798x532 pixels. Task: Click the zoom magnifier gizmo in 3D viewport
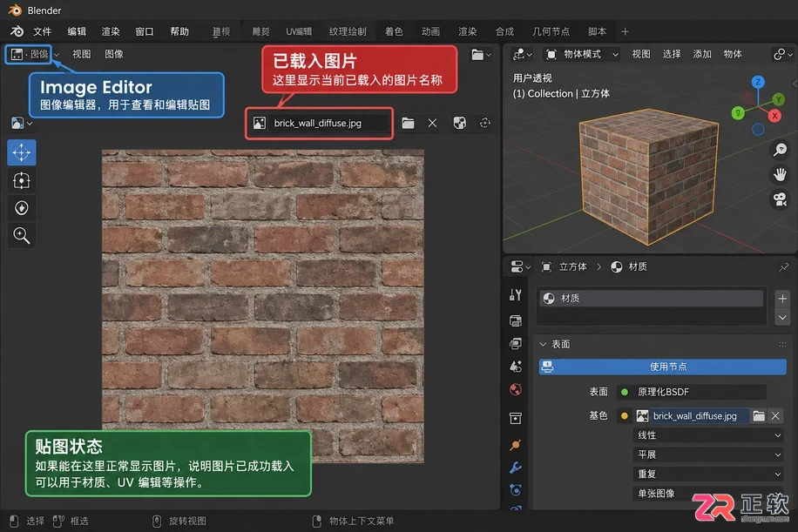pyautogui.click(x=781, y=150)
